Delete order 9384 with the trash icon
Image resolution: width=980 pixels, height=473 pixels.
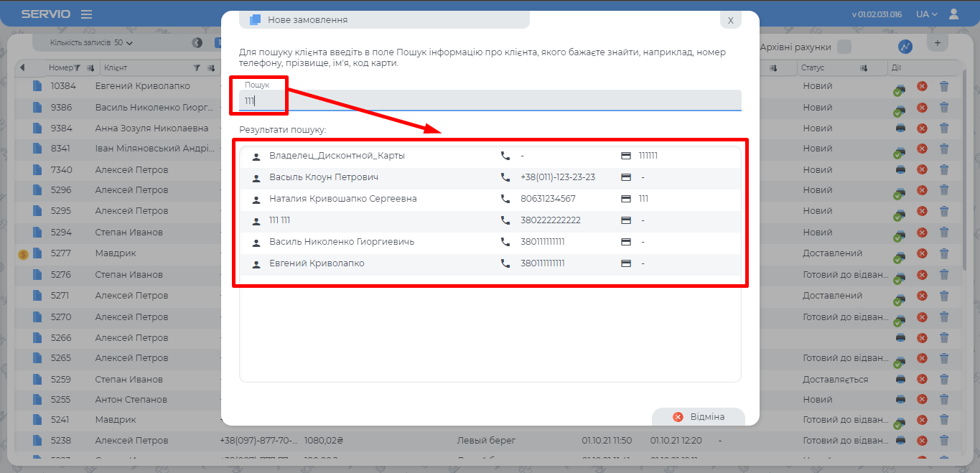[944, 128]
